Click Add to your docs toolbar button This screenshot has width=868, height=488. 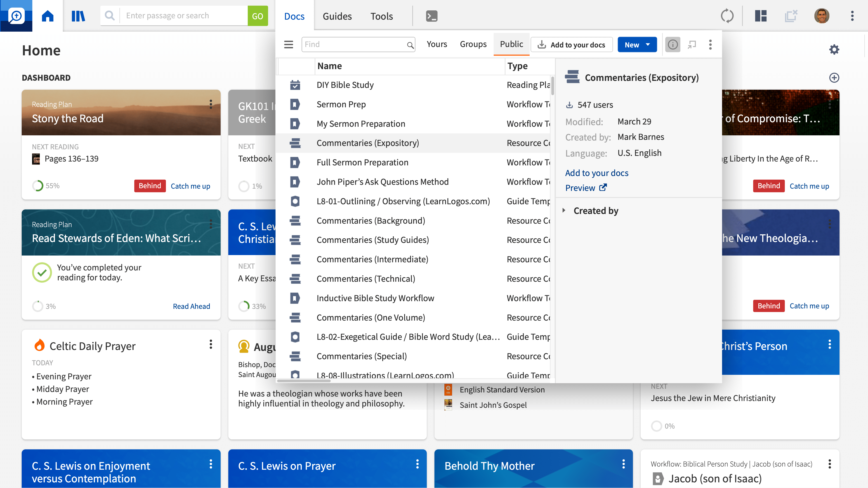click(571, 45)
